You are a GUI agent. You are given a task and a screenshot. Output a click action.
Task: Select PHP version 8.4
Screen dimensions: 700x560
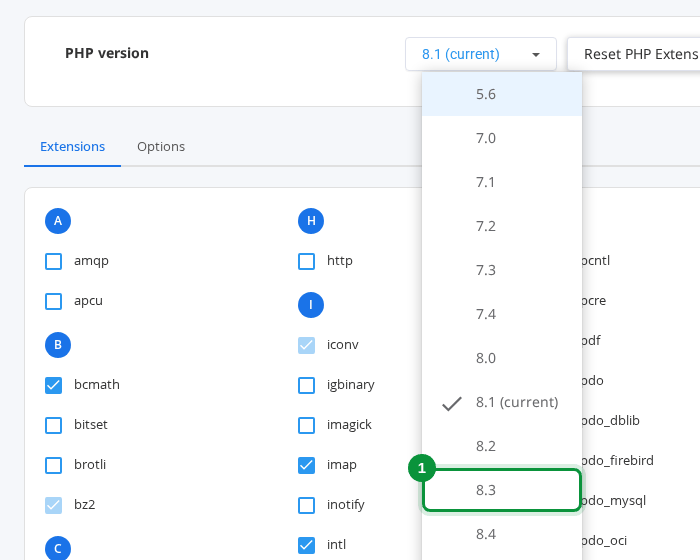(x=502, y=534)
